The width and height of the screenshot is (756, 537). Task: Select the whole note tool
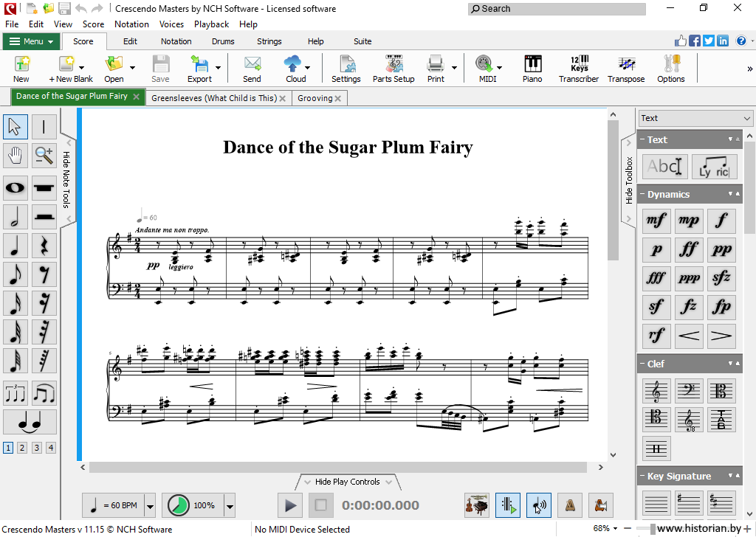point(16,187)
